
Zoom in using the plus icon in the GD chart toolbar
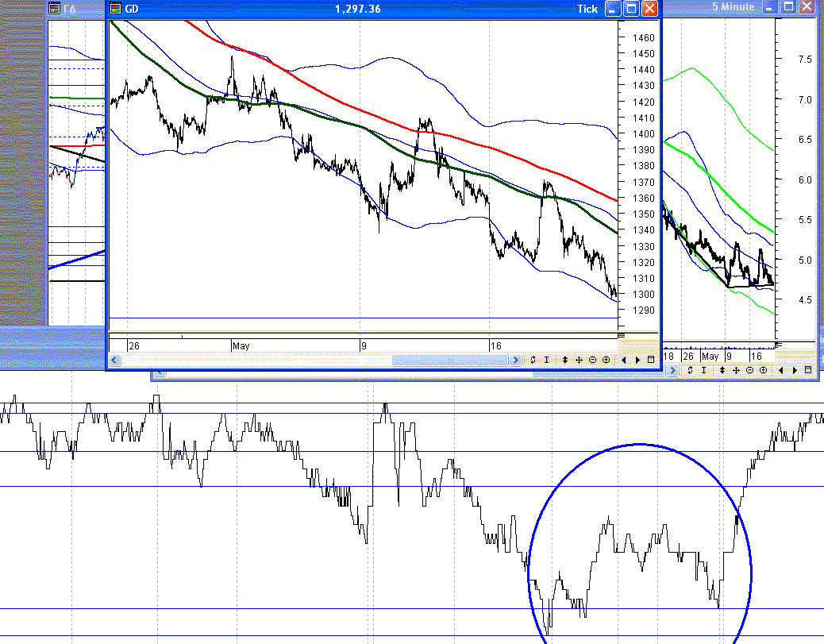(x=606, y=360)
